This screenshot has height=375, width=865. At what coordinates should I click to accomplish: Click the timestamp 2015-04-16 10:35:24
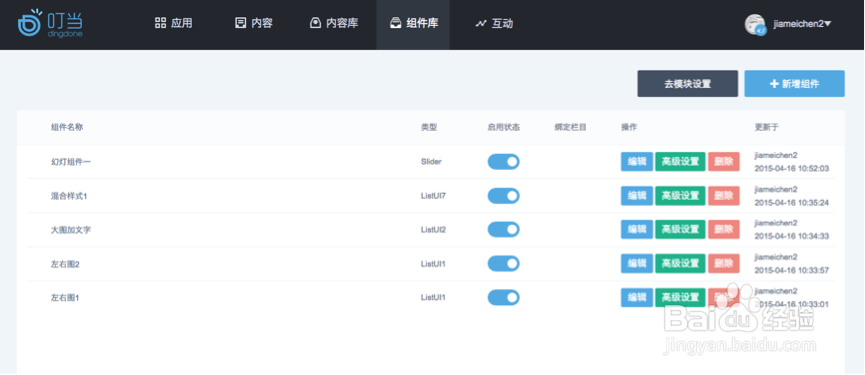792,202
